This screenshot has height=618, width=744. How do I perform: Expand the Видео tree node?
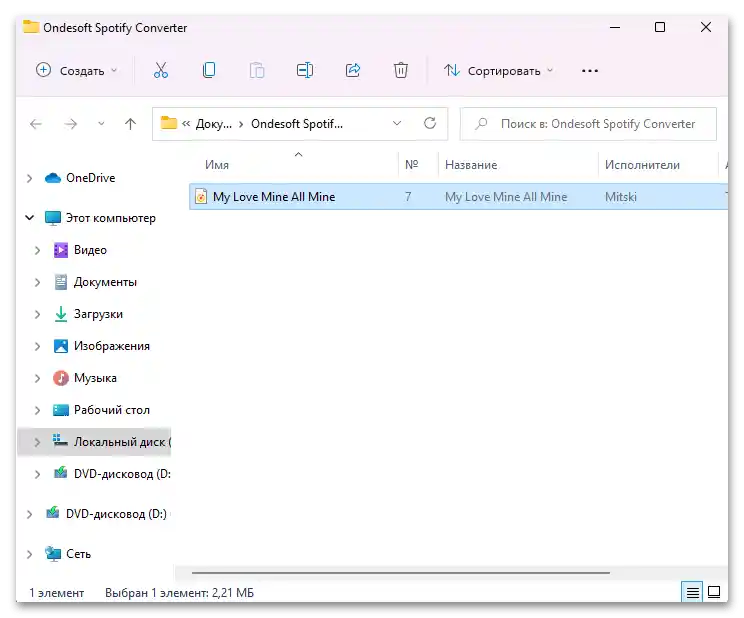(37, 250)
